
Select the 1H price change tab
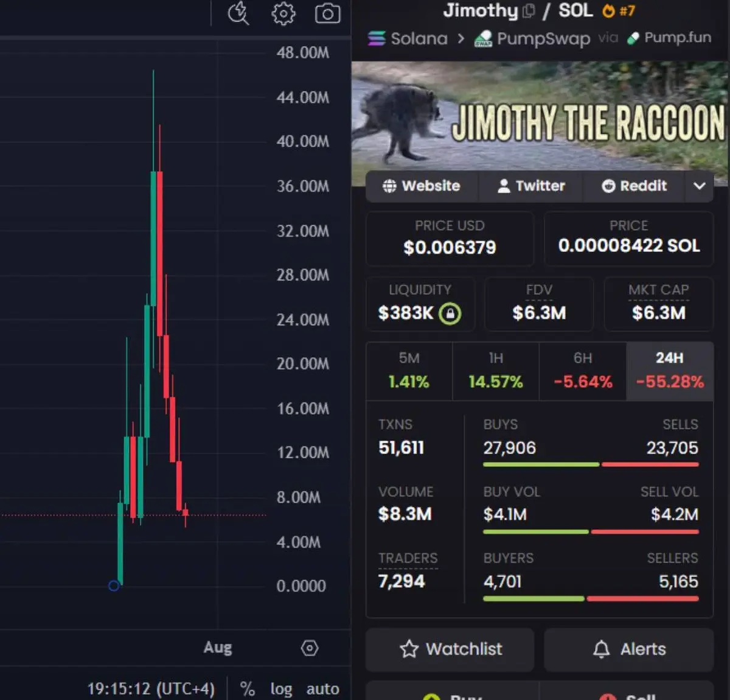pos(496,371)
